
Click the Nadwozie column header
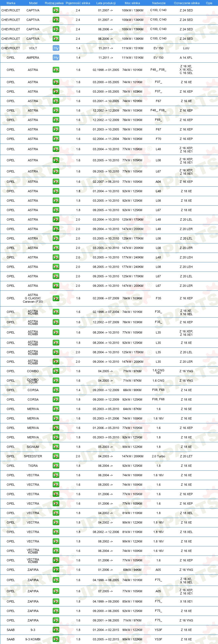pyautogui.click(x=159, y=3)
